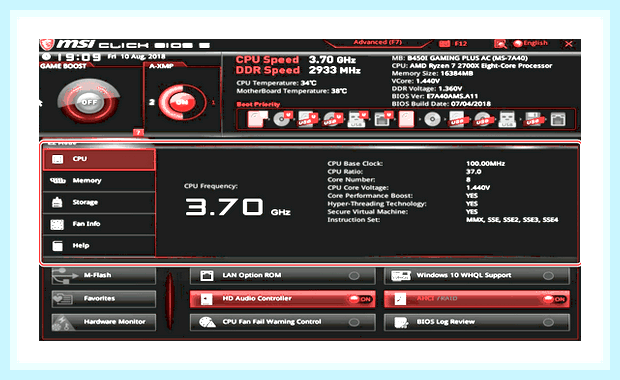Open the Memory info tab
This screenshot has height=380, width=620.
99,181
